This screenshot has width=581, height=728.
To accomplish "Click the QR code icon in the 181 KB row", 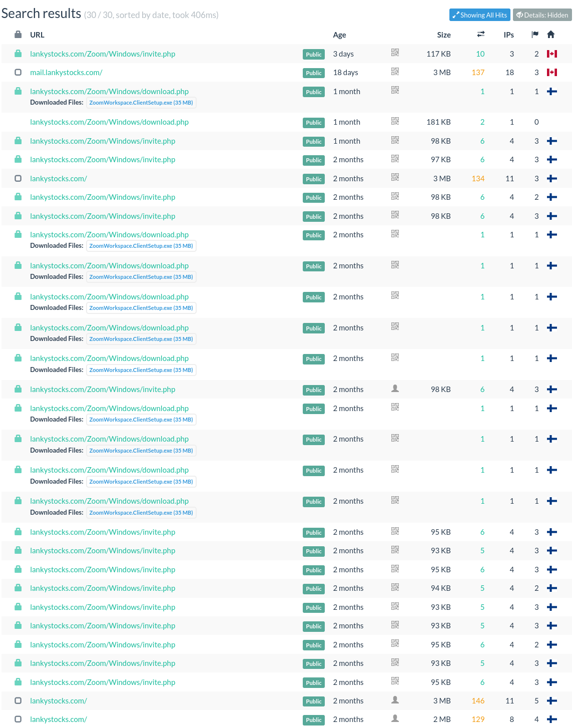I will tap(395, 121).
